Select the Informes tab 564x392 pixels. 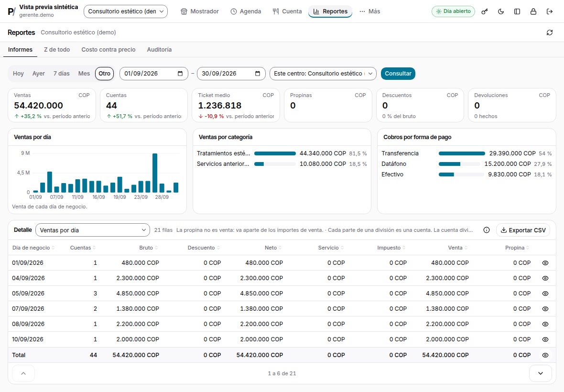[20, 50]
